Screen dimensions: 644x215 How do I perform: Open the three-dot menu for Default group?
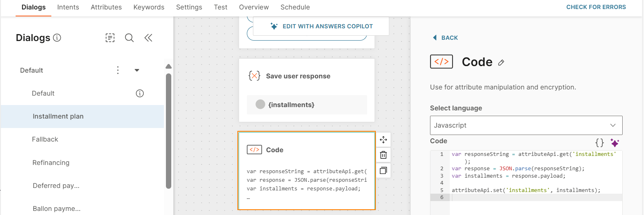point(118,70)
